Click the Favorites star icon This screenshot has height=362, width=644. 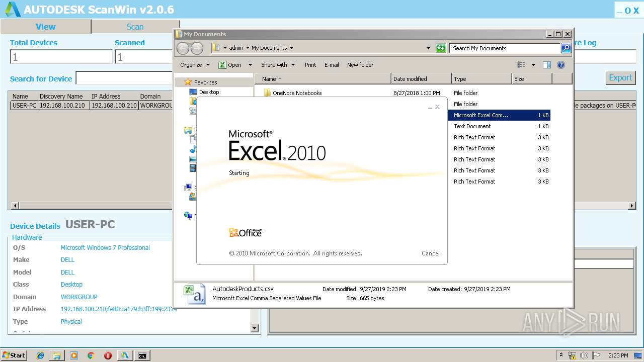point(188,82)
